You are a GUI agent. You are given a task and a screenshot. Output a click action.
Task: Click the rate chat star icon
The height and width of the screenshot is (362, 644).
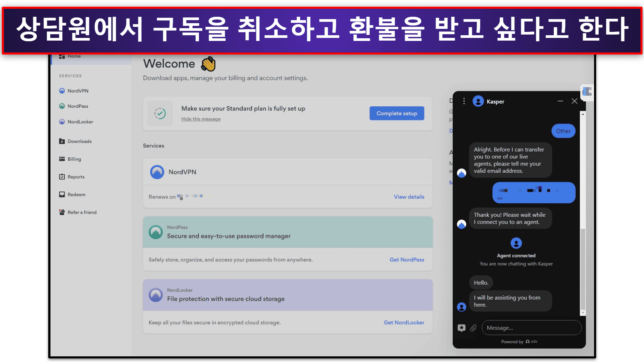pyautogui.click(x=461, y=328)
